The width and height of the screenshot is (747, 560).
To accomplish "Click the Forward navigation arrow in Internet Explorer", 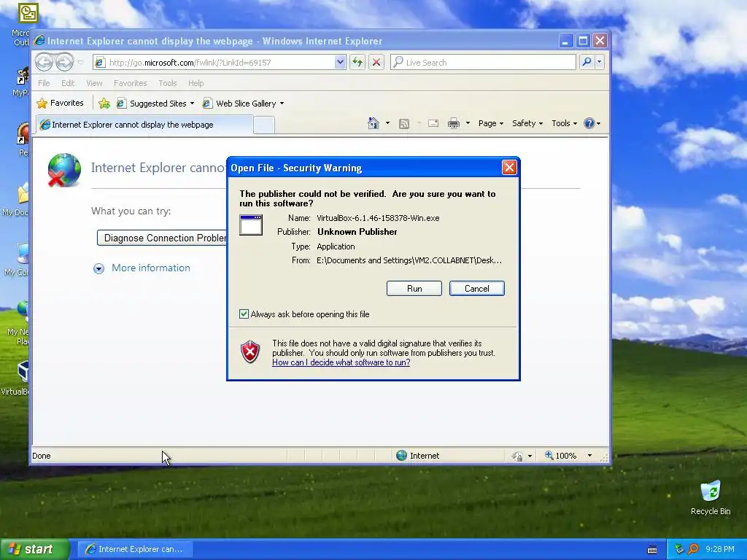I will click(x=64, y=62).
